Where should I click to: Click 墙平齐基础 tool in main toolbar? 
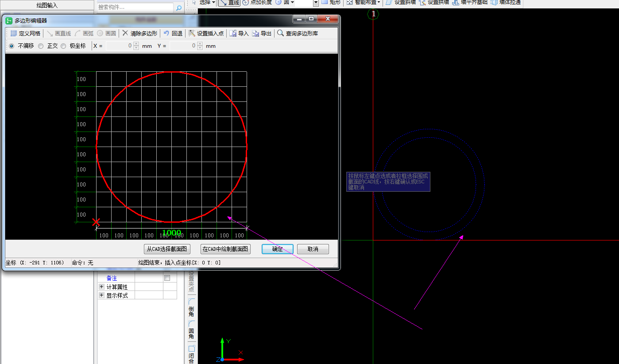click(x=470, y=2)
